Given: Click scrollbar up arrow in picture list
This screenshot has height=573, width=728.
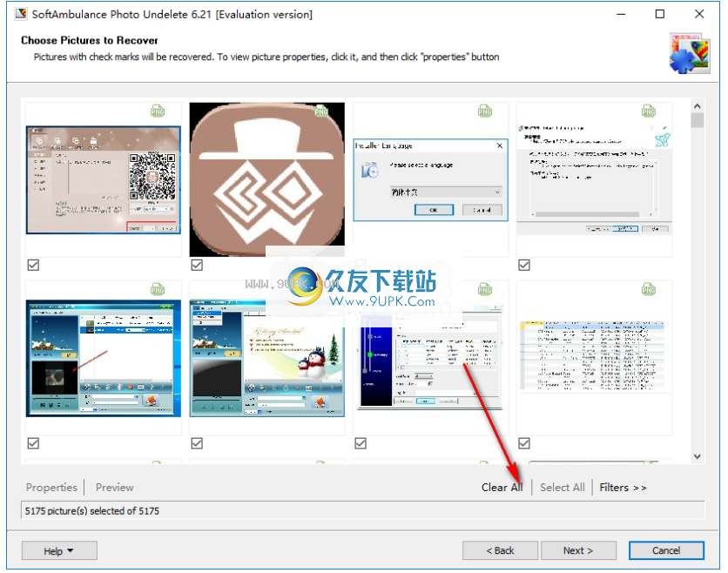Looking at the screenshot, I should pyautogui.click(x=697, y=106).
